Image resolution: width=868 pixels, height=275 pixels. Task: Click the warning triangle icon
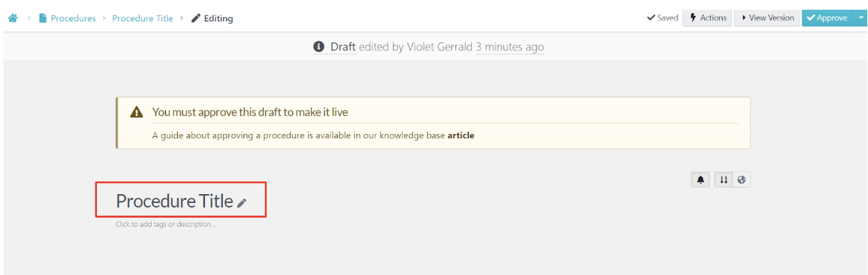point(137,112)
